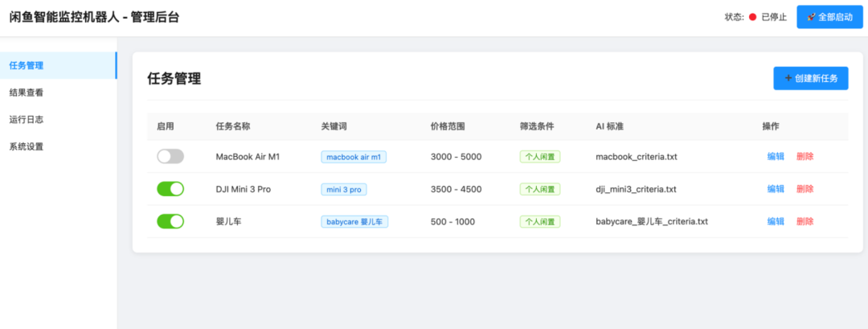Click 个人闲置 tag in DJI row
868x329 pixels.
540,189
